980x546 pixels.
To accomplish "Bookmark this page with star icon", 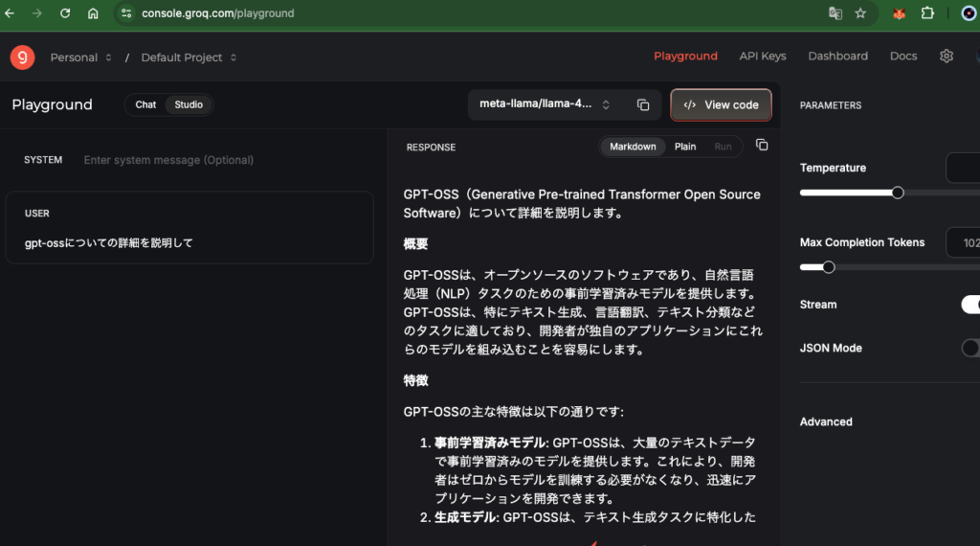I will (860, 13).
